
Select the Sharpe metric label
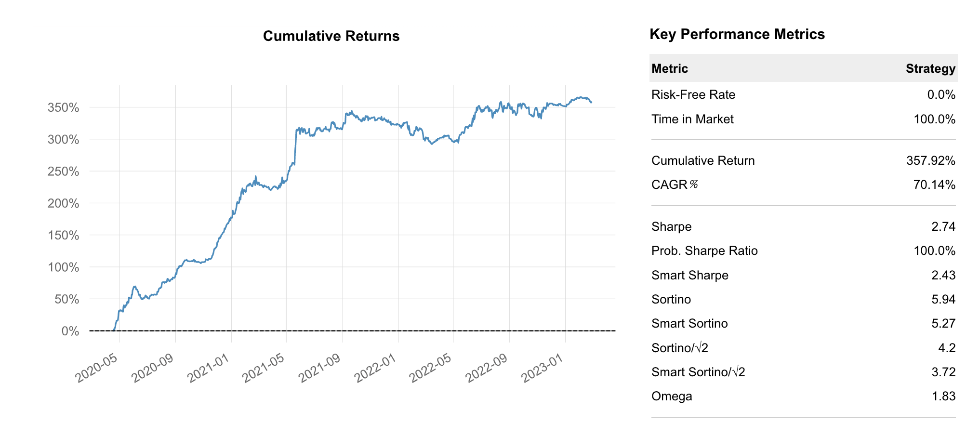pos(671,226)
